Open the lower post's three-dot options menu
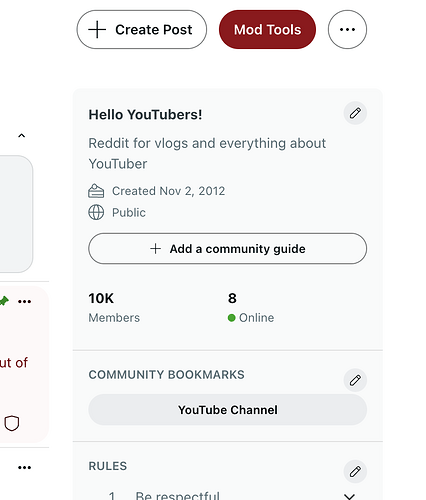This screenshot has width=426, height=500. tap(25, 467)
